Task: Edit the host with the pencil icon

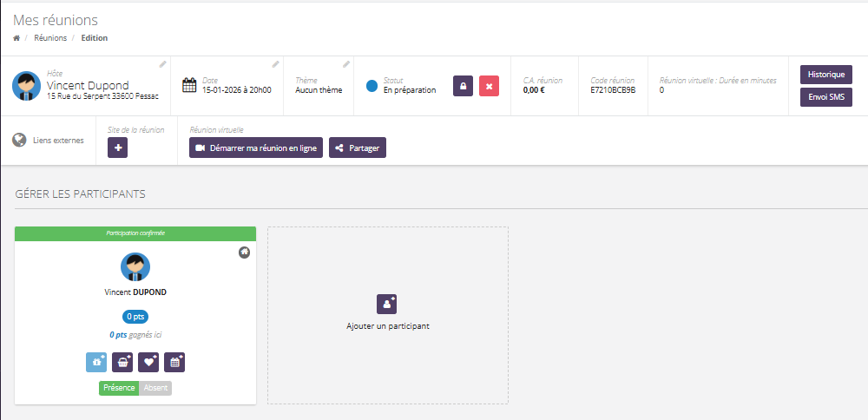Action: click(x=162, y=64)
